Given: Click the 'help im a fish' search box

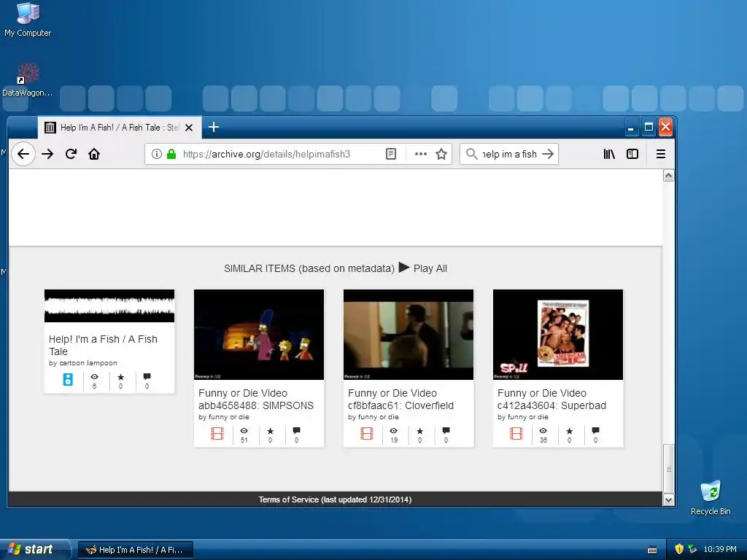Looking at the screenshot, I should click(x=510, y=154).
